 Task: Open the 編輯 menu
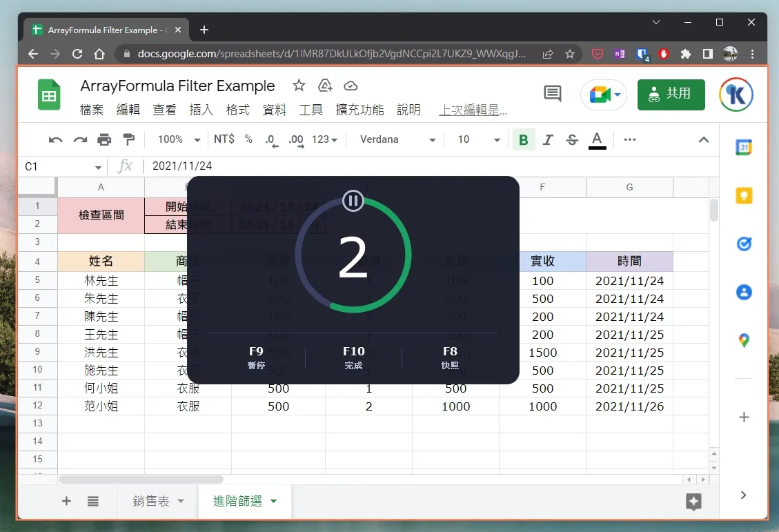(128, 110)
